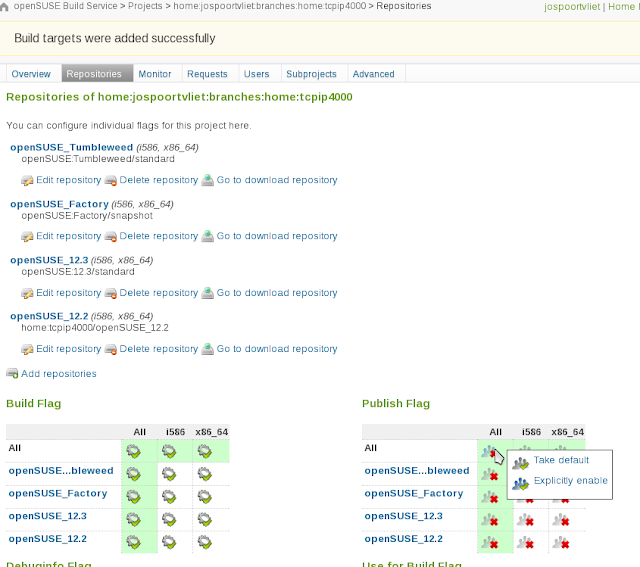Click Delete repository link under openSUSE_12.2

pos(159,349)
